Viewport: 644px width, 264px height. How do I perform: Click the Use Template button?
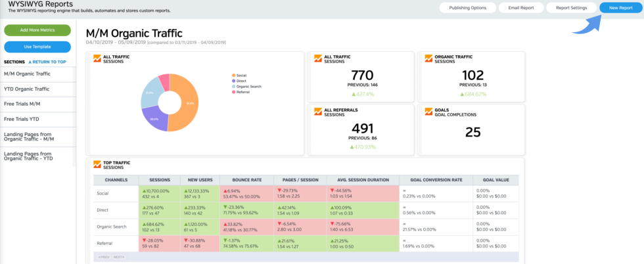pos(37,47)
